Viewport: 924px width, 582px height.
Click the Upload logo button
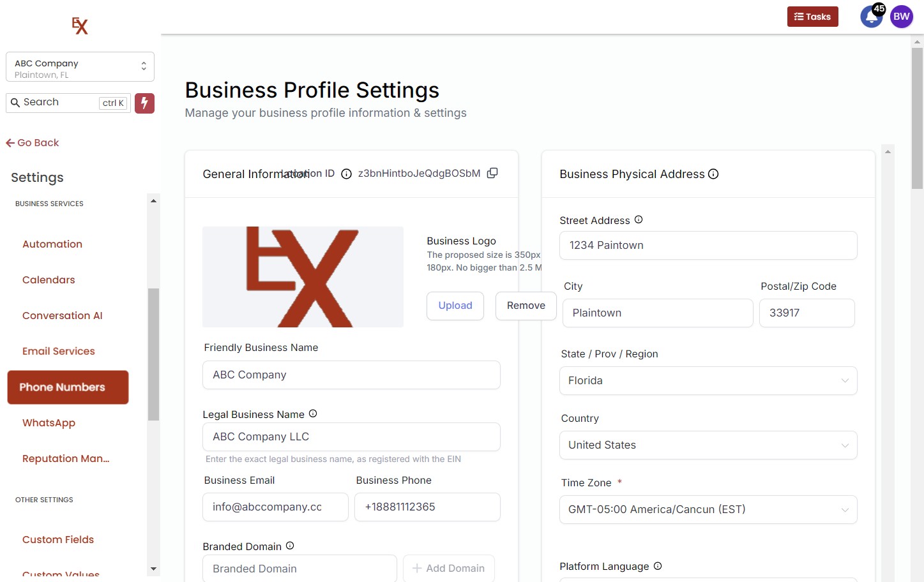455,306
